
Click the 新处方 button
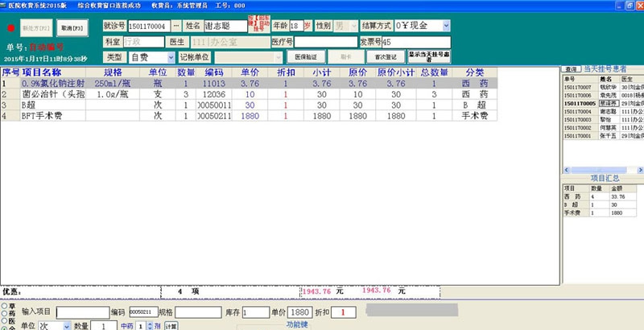click(x=37, y=27)
